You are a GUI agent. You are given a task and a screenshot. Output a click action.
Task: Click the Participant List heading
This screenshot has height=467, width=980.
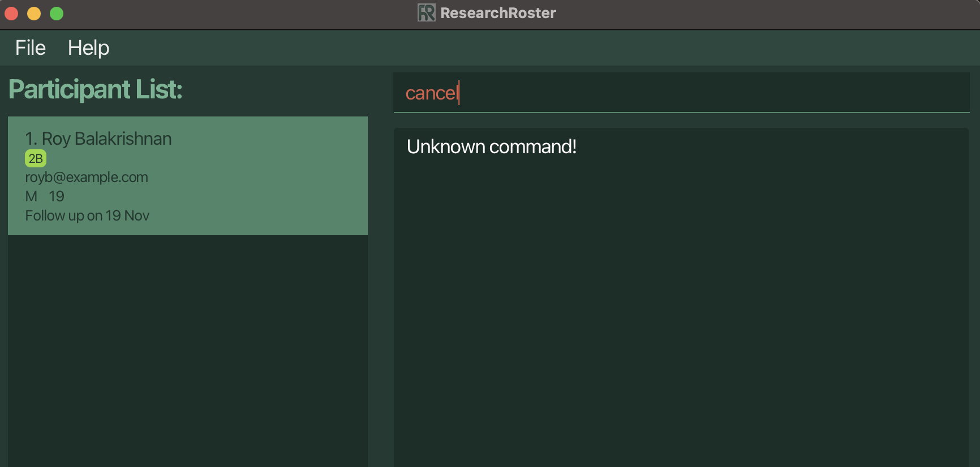(x=96, y=89)
